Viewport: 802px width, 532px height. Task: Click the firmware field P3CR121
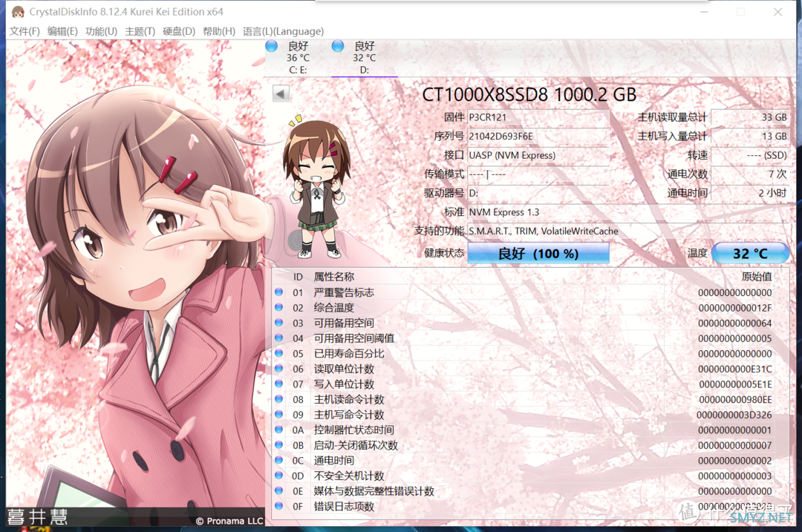point(538,117)
